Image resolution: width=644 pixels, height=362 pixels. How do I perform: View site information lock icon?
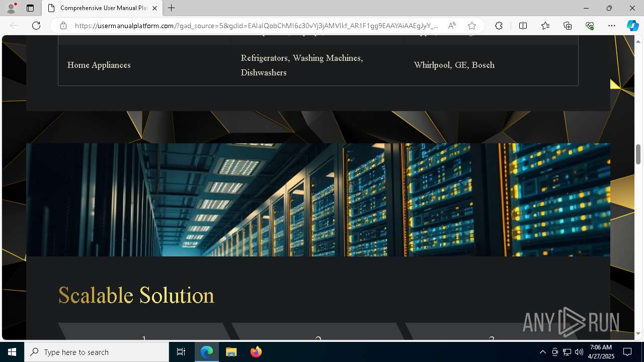[63, 26]
